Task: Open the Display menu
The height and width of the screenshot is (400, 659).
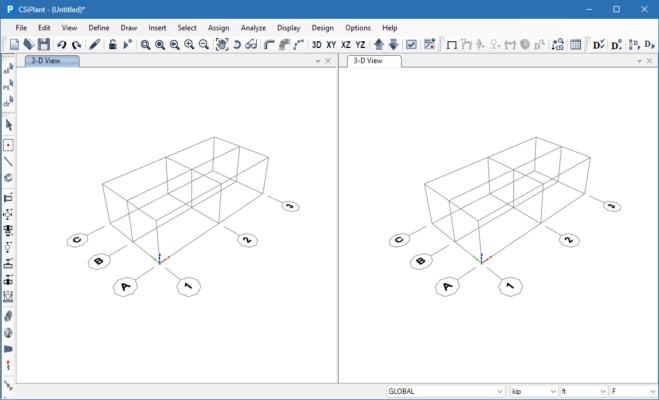Action: click(x=289, y=28)
